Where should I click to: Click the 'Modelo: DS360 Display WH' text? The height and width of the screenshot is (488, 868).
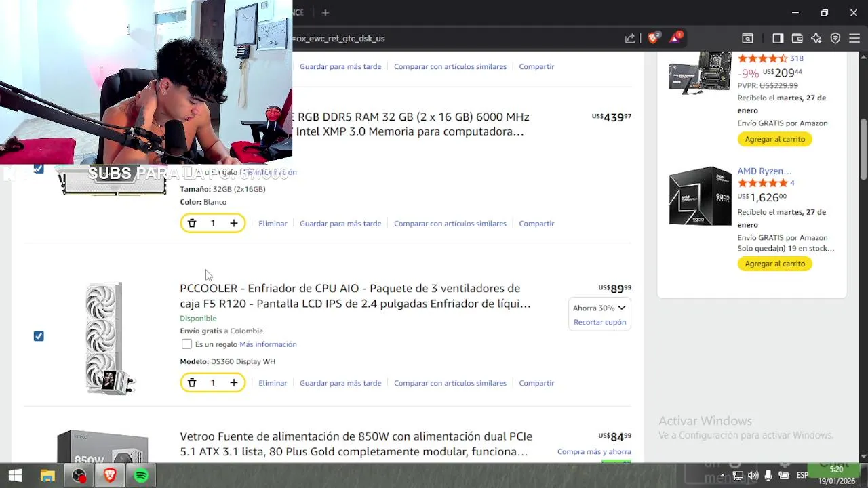[227, 361]
